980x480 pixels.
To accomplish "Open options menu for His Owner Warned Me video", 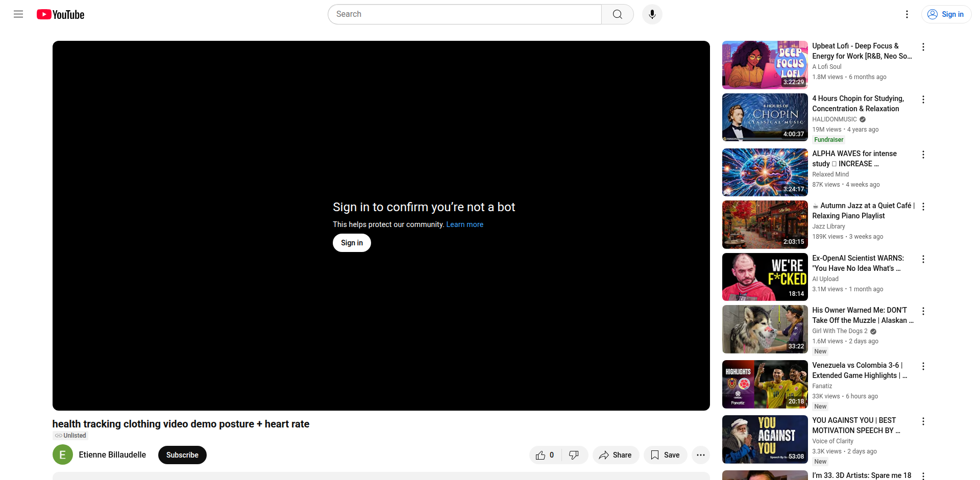I will coord(923,311).
